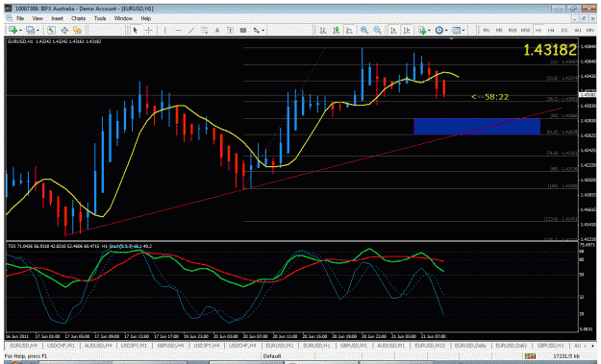This screenshot has width=601, height=364.
Task: Open the Help menu
Action: click(145, 18)
